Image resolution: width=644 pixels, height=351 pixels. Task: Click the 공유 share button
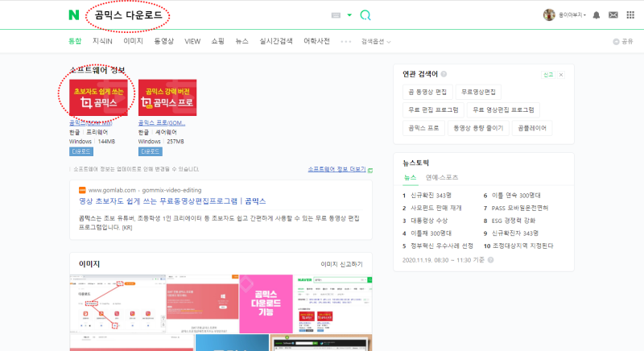623,42
